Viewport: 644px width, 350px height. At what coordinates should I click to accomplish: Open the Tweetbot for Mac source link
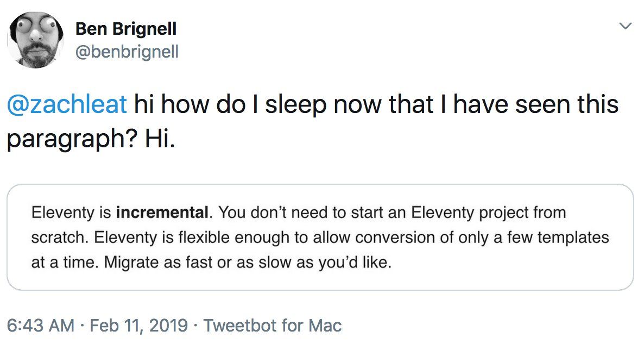[x=273, y=326]
